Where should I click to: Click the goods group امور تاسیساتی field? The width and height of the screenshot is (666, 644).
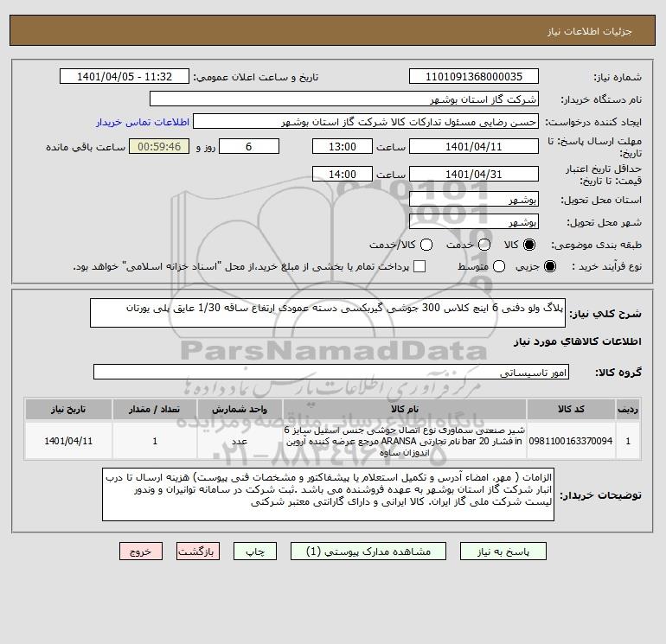pos(331,373)
